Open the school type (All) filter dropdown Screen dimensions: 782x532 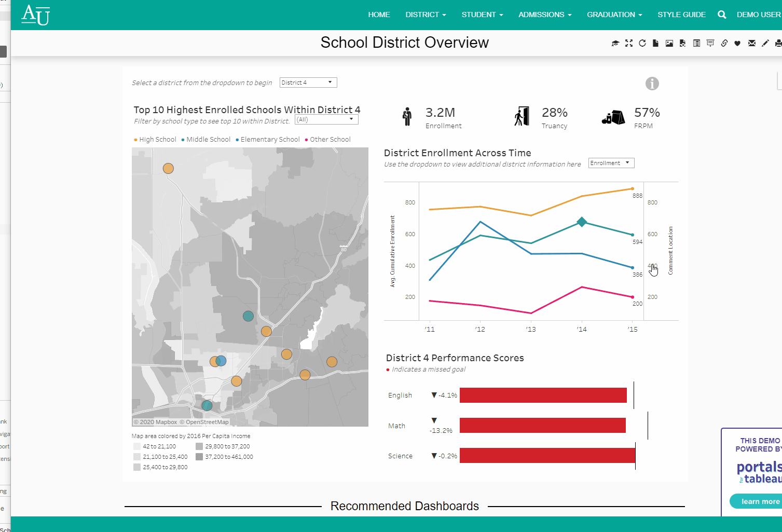[x=326, y=119]
